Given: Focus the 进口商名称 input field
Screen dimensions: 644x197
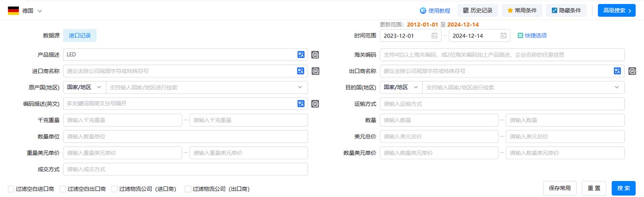Looking at the screenshot, I should click(185, 71).
